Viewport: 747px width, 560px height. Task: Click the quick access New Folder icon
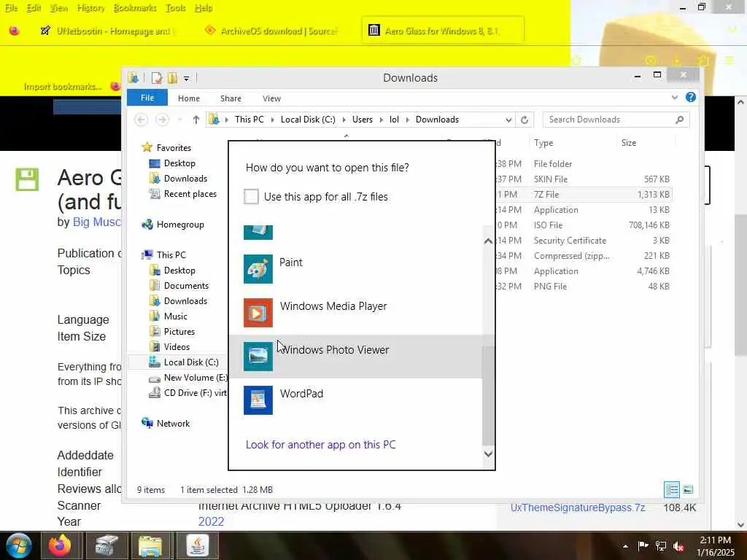[172, 77]
